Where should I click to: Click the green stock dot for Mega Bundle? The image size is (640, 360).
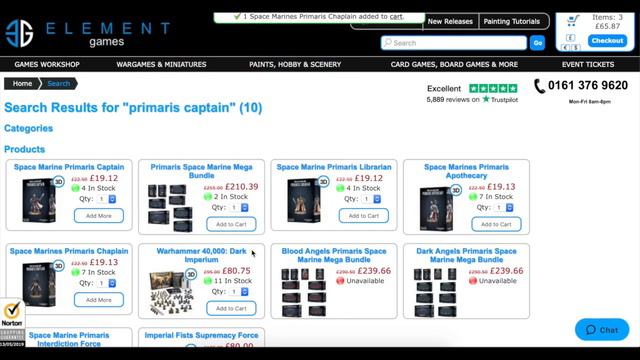click(208, 197)
